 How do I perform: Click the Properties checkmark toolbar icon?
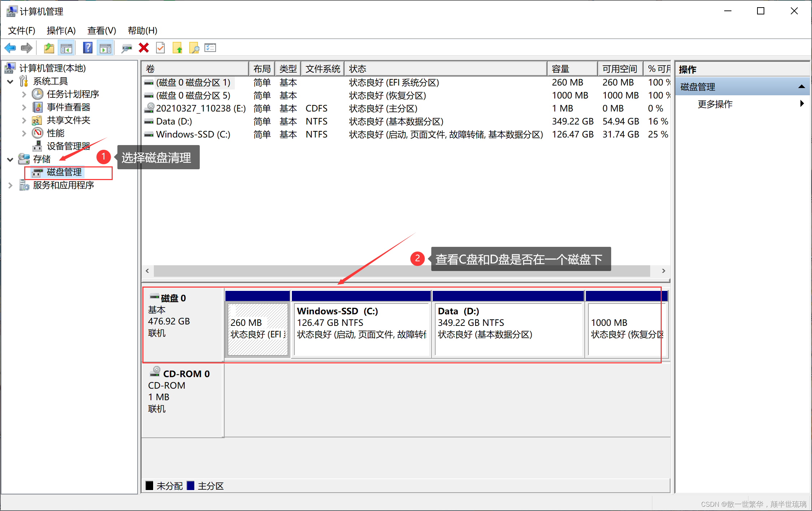(160, 48)
